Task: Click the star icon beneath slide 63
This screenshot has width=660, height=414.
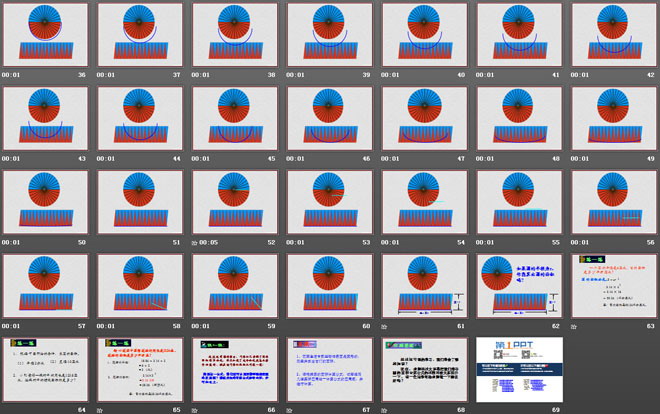Action: [x=576, y=326]
